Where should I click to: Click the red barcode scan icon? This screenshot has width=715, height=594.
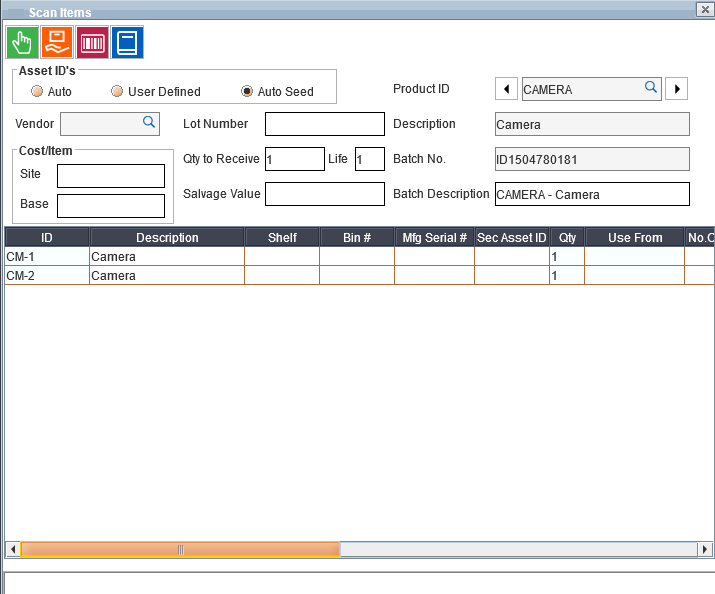(92, 43)
